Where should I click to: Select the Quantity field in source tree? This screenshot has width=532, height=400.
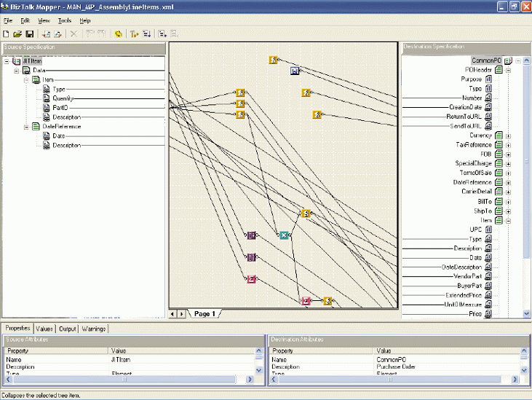tap(63, 98)
